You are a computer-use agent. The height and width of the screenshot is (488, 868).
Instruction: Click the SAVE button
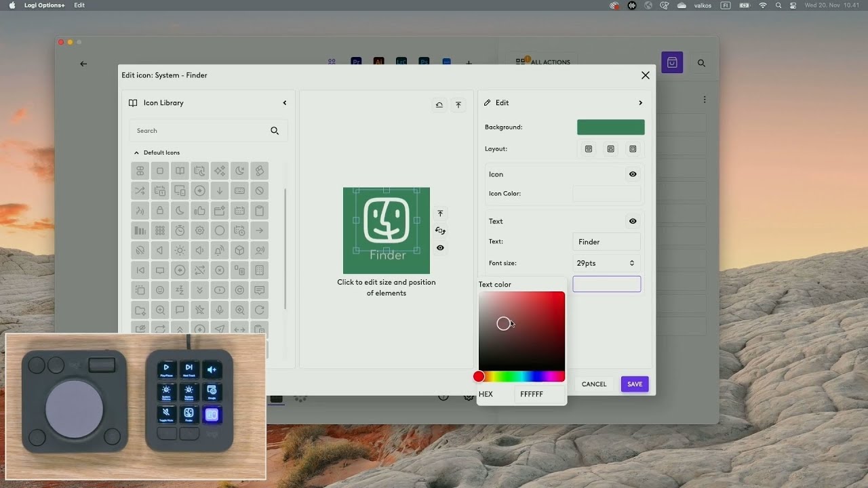point(635,384)
